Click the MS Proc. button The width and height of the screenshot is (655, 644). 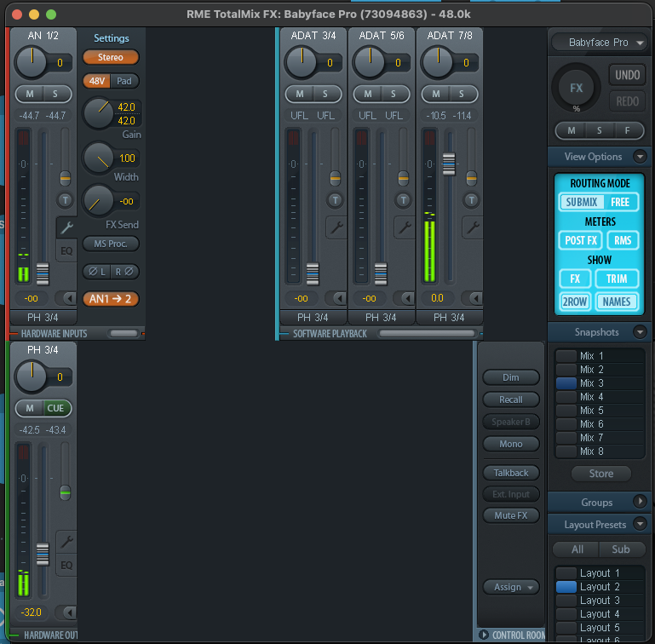pyautogui.click(x=110, y=244)
